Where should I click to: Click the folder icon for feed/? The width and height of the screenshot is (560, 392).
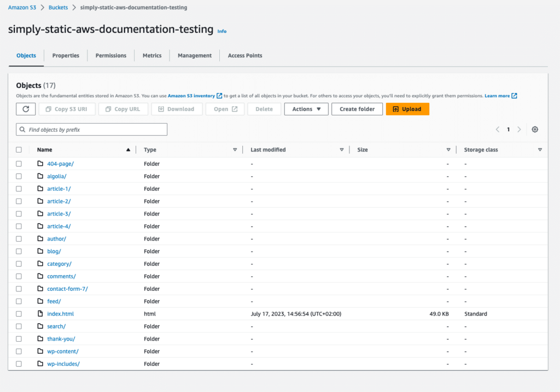point(40,301)
